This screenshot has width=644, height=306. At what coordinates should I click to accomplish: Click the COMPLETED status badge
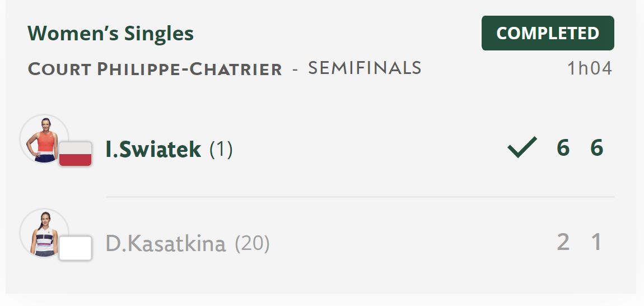[x=548, y=33]
